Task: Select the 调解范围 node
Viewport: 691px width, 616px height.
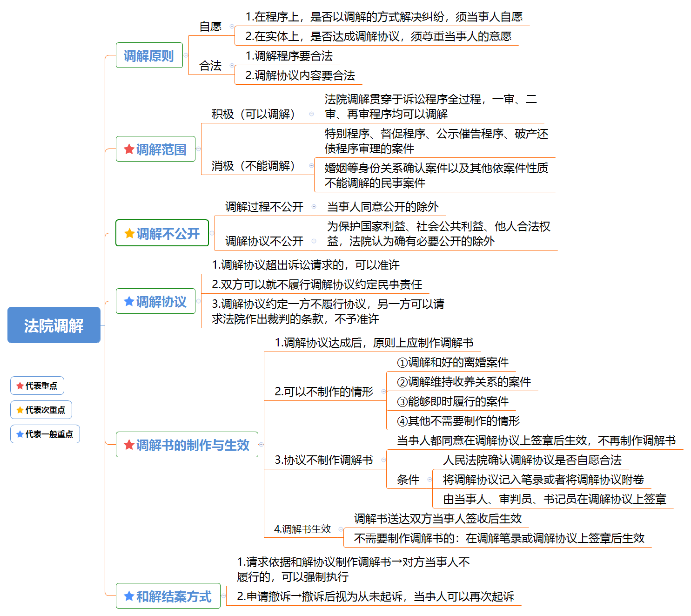Action: 155,149
